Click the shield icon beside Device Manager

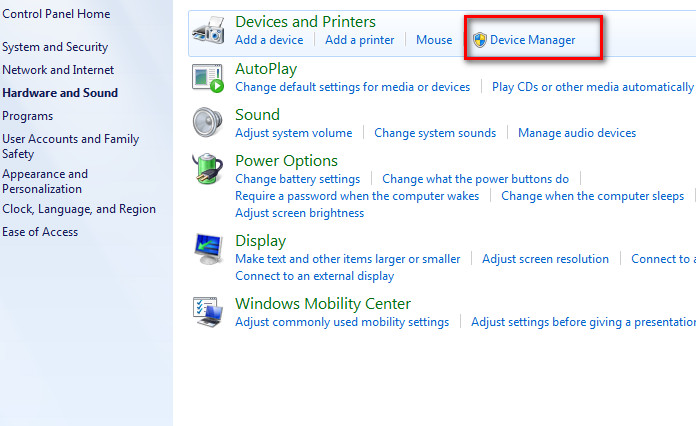480,40
